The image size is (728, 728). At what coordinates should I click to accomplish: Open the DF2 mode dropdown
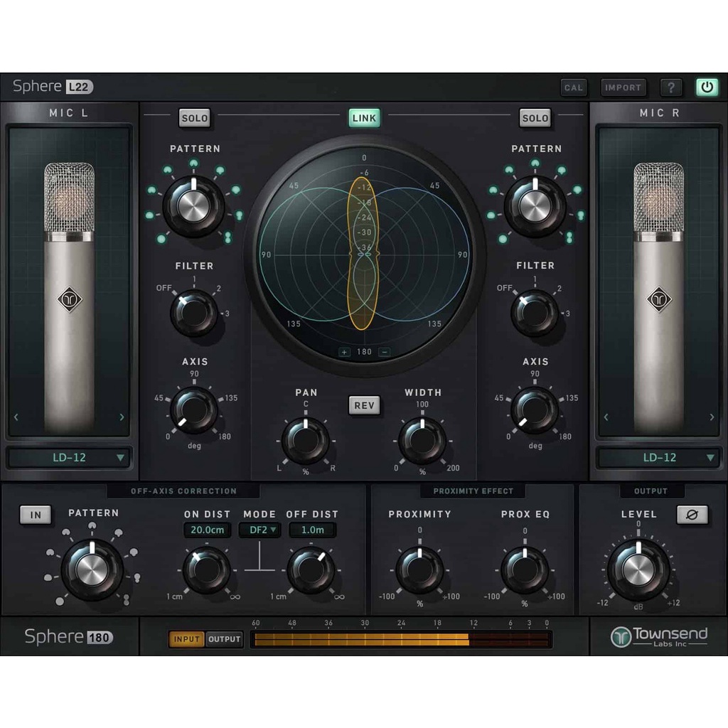point(259,530)
